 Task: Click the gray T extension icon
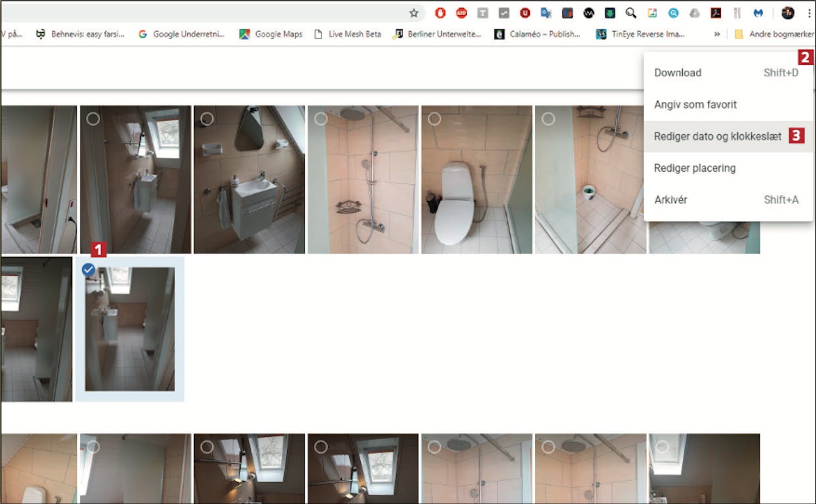483,13
